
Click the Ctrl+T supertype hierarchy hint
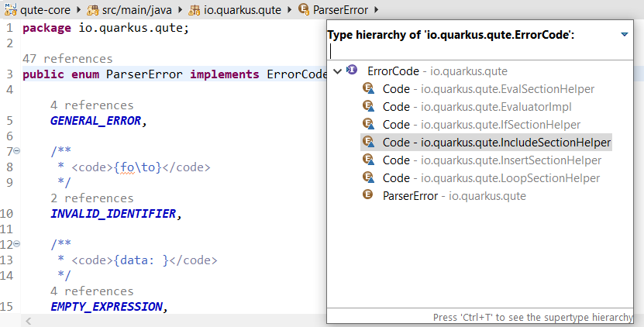point(532,318)
